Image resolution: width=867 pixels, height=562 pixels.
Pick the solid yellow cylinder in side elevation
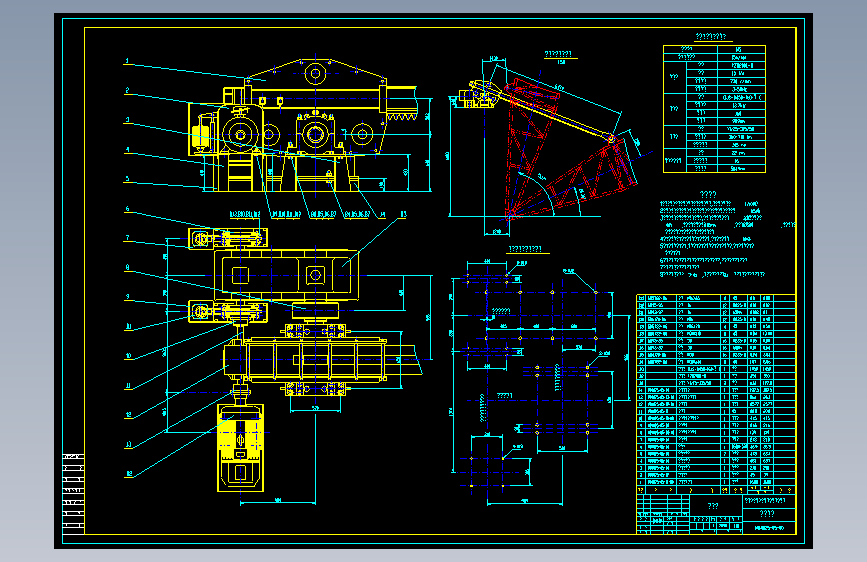[199, 134]
